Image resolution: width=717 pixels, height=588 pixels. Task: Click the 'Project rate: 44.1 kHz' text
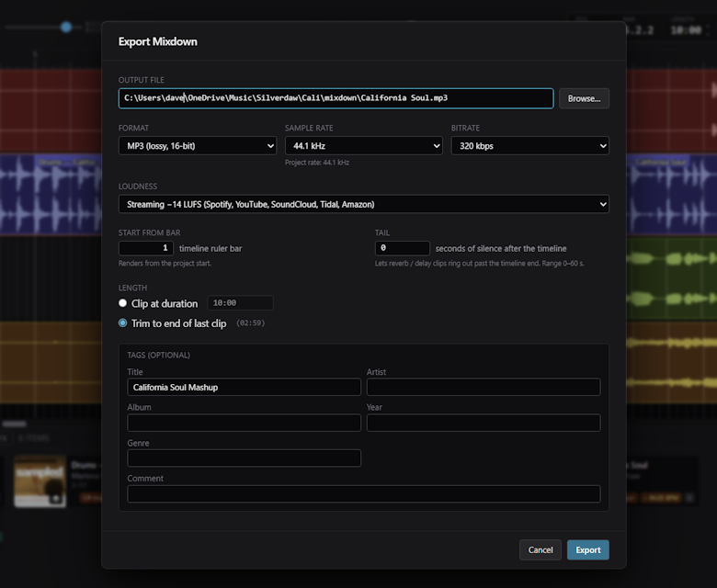[317, 163]
